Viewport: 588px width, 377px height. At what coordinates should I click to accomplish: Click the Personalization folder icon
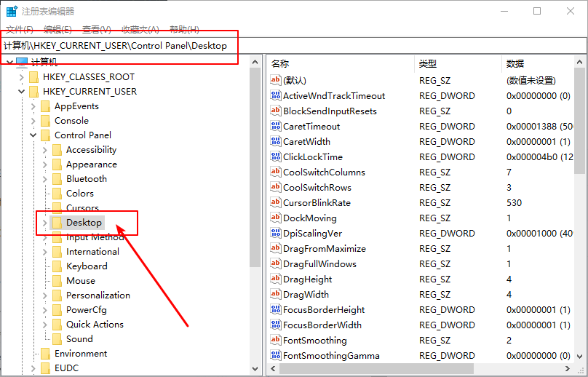(x=57, y=295)
